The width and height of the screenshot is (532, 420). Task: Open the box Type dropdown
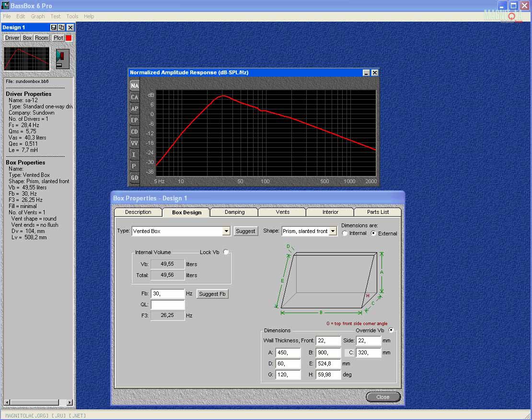point(226,231)
